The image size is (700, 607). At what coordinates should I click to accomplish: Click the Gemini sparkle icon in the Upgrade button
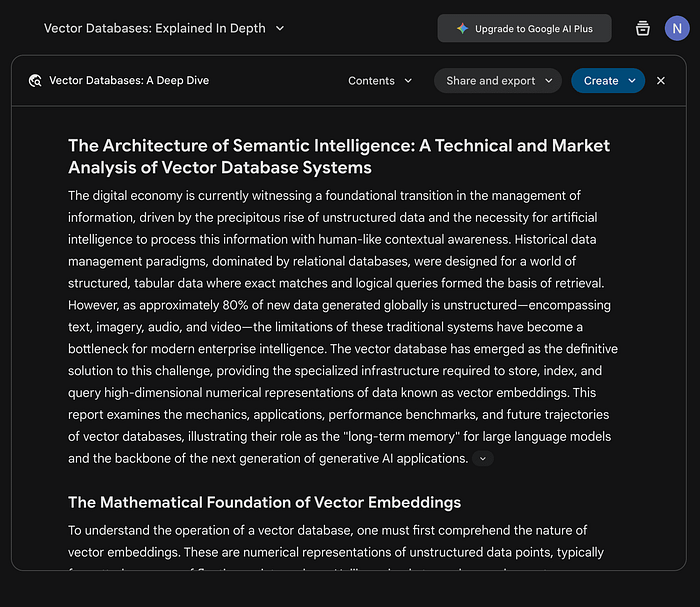462,29
